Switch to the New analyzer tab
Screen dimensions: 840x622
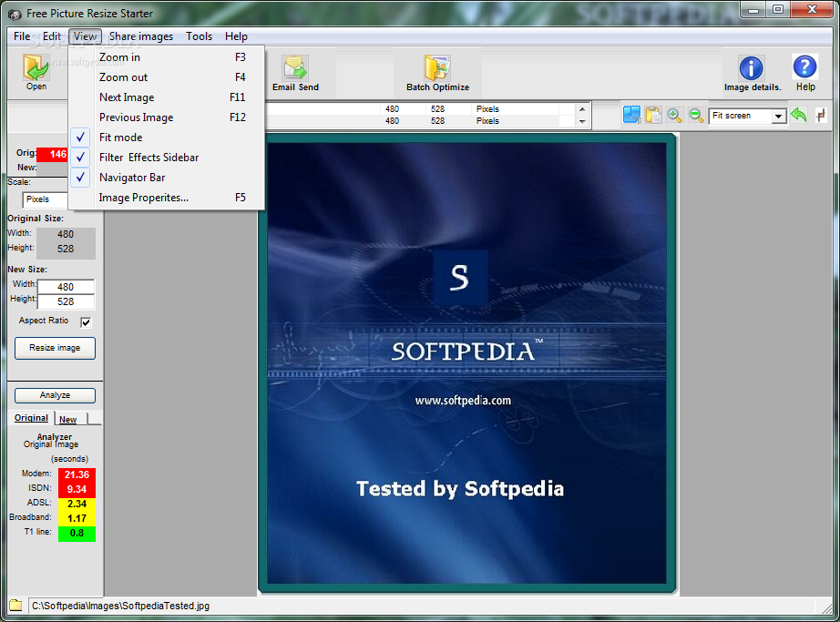point(68,419)
